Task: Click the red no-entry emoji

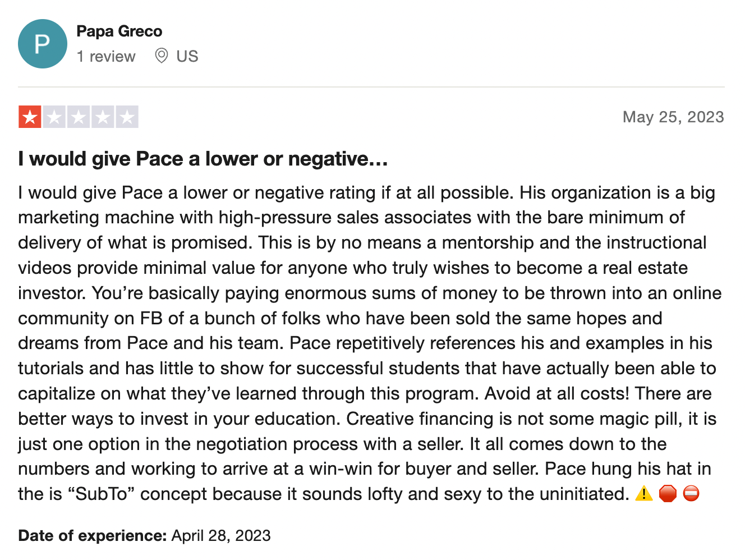Action: [691, 494]
